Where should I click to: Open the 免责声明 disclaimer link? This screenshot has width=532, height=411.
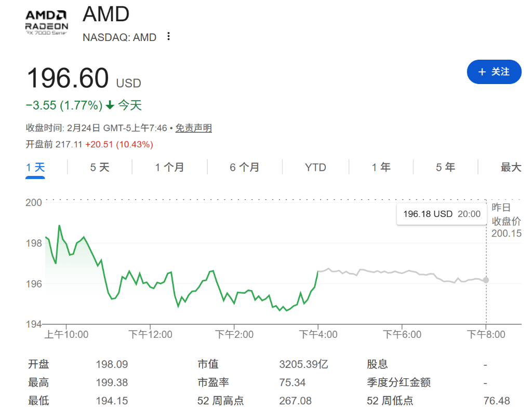pyautogui.click(x=193, y=128)
